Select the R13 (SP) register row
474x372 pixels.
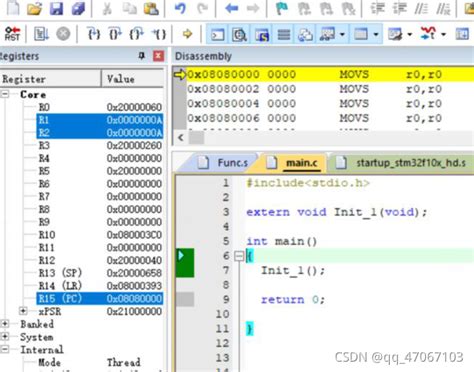tap(100, 273)
